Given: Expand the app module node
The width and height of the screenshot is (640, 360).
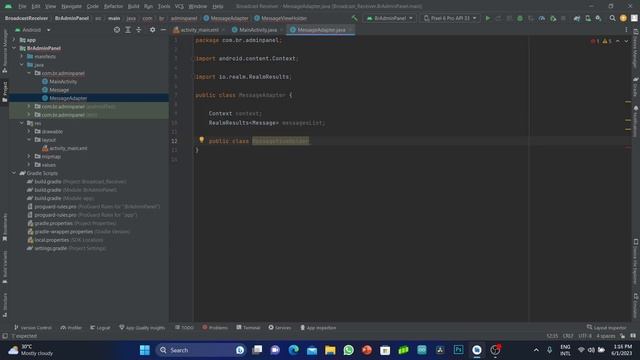Looking at the screenshot, I should (x=14, y=40).
